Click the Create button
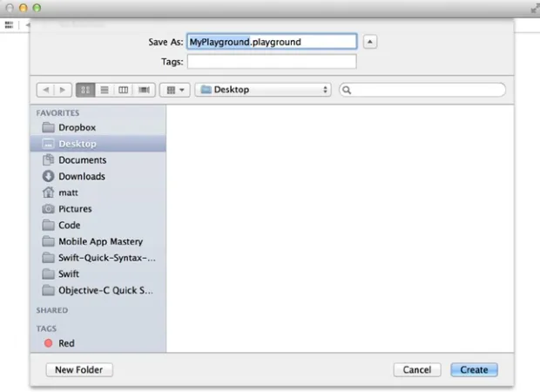This screenshot has width=540, height=392. coord(474,369)
